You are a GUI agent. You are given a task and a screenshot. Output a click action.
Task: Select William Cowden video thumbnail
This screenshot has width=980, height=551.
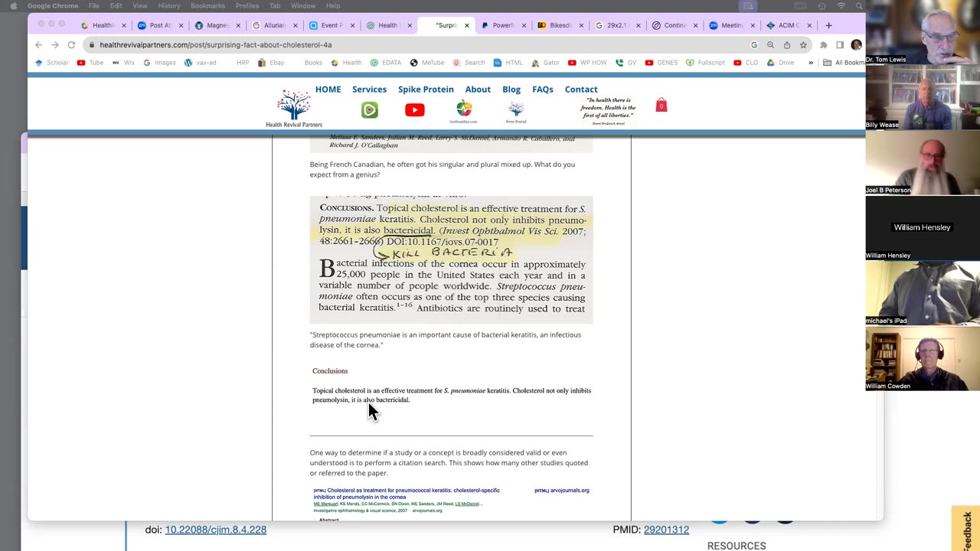[923, 358]
